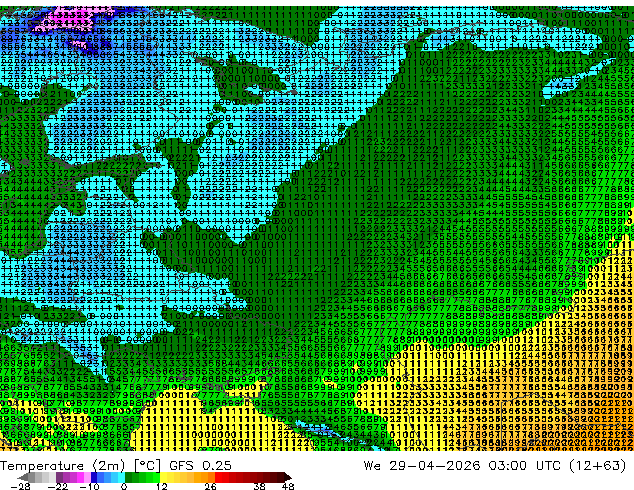Click the 26 legend scale label

coord(210,486)
